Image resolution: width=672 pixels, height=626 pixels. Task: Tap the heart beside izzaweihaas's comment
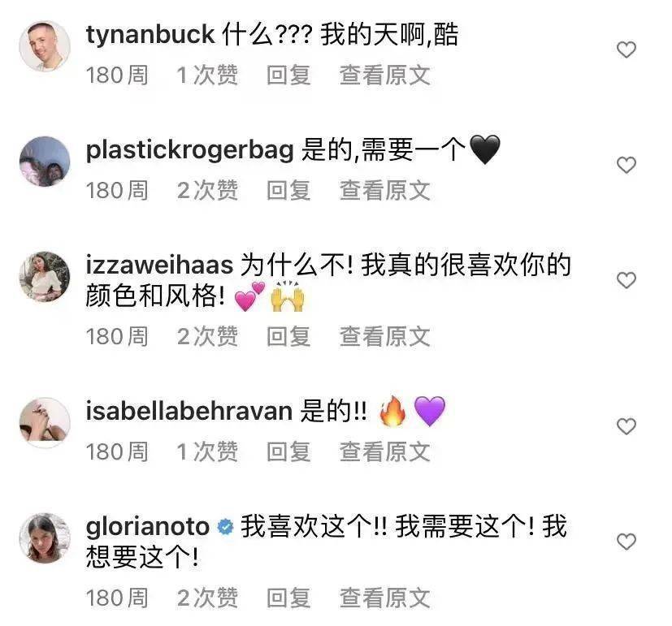[x=626, y=280]
